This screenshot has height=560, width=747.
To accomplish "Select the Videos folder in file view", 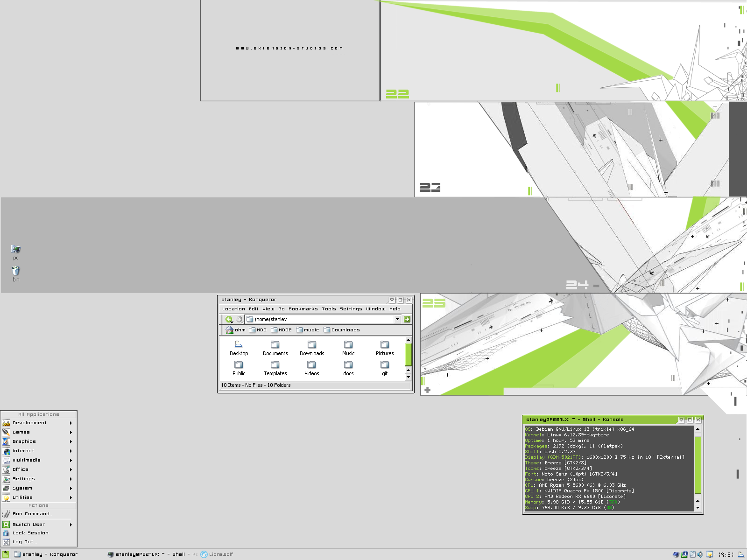I will [312, 368].
